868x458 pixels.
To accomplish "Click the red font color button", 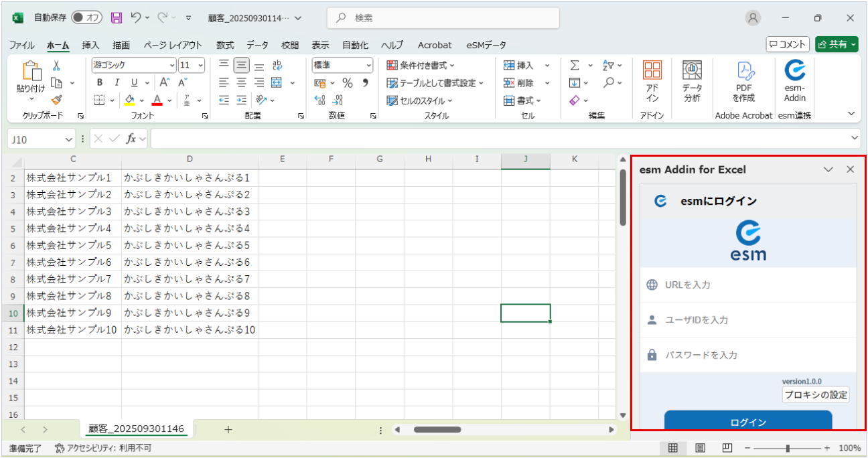I will pos(157,100).
